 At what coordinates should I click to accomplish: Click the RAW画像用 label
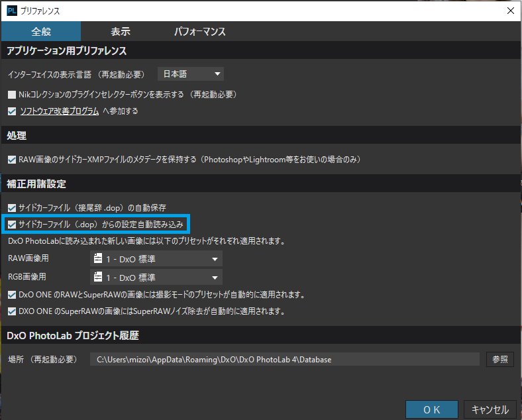[28, 258]
